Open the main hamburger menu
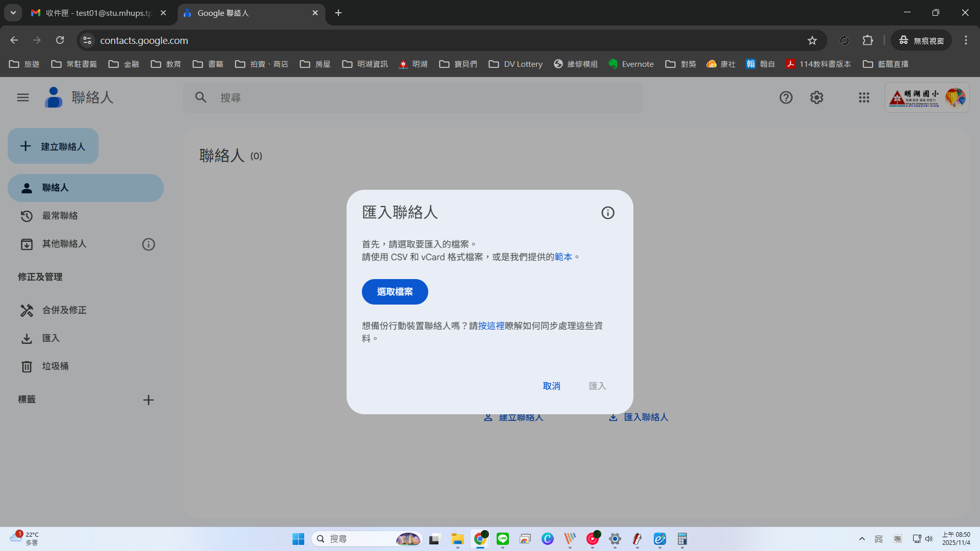Image resolution: width=980 pixels, height=551 pixels. 23,97
